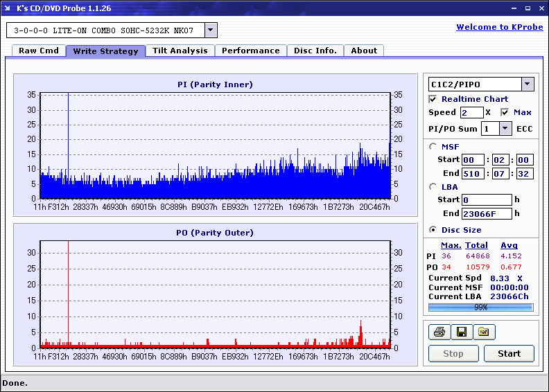Select the MSF radio button
This screenshot has height=392, width=549.
point(433,146)
